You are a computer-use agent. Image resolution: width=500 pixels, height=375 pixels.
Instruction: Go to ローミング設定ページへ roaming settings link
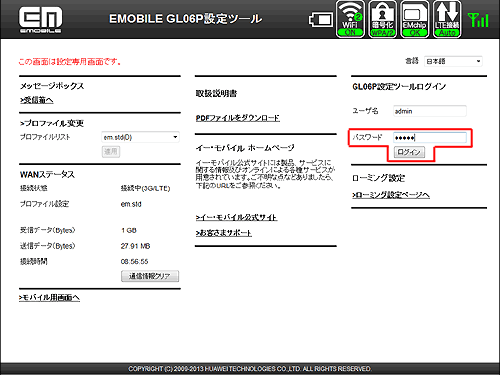[391, 195]
